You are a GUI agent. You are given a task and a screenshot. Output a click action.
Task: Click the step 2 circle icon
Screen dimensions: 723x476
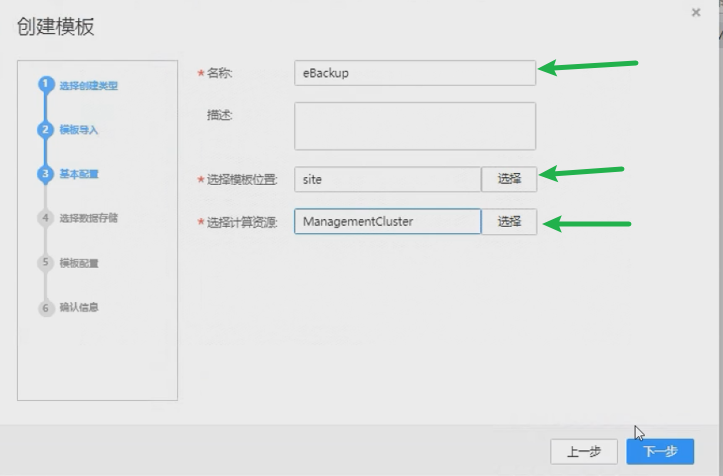point(45,130)
